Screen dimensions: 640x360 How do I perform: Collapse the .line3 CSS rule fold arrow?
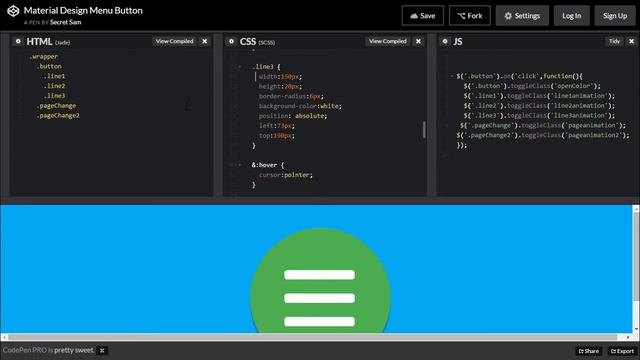(240, 67)
